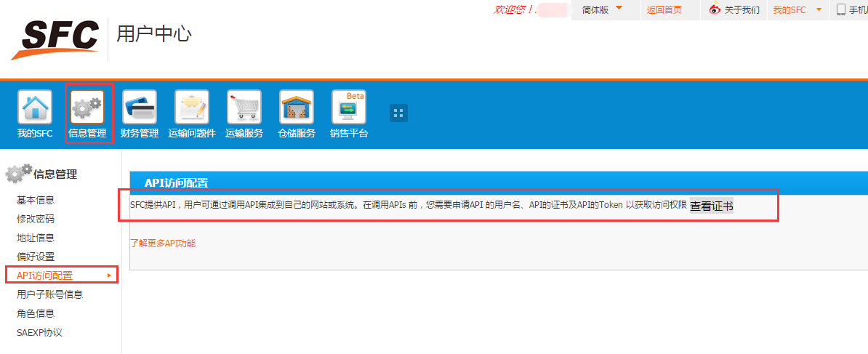
Task: Select the 运输问题件 envelope icon
Action: 192,108
